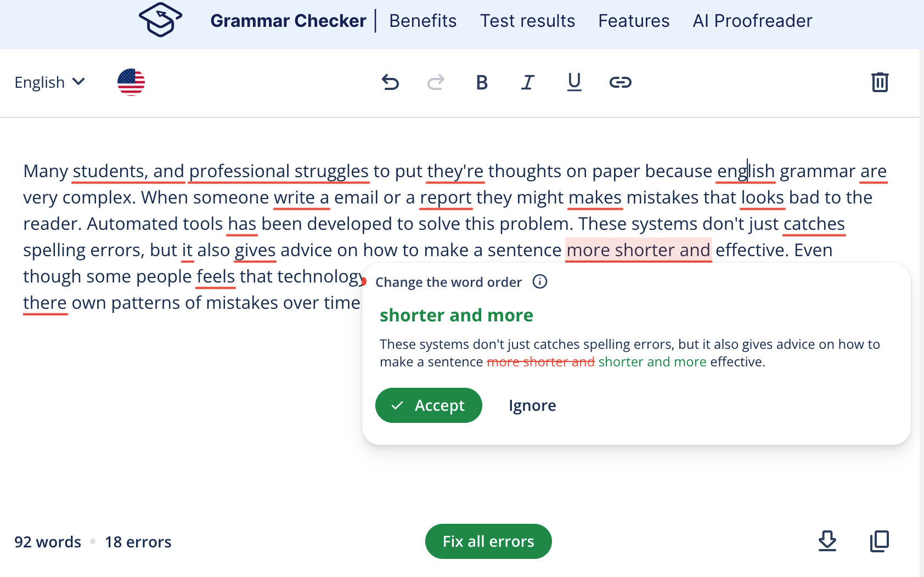924x577 pixels.
Task: Open the AI Proofreader page
Action: click(752, 21)
